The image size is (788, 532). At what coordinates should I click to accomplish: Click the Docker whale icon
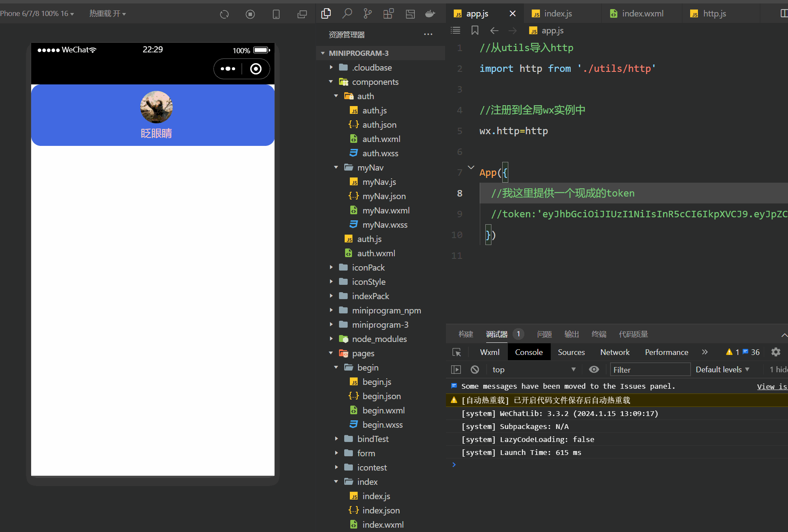pyautogui.click(x=430, y=14)
